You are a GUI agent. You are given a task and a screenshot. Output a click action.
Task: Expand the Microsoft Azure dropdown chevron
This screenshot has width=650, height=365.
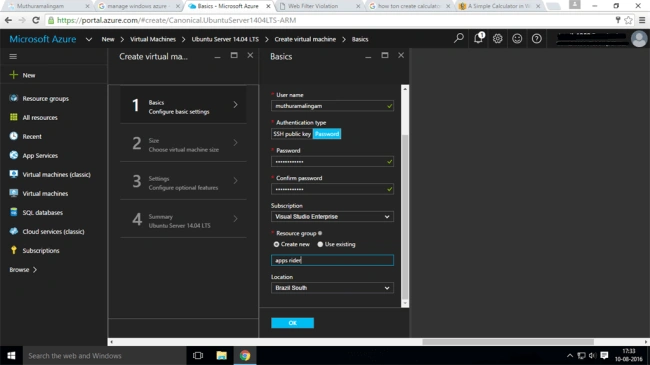point(89,39)
